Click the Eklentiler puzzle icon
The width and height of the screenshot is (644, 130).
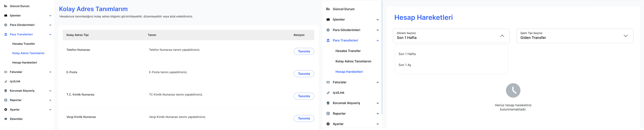point(6,119)
